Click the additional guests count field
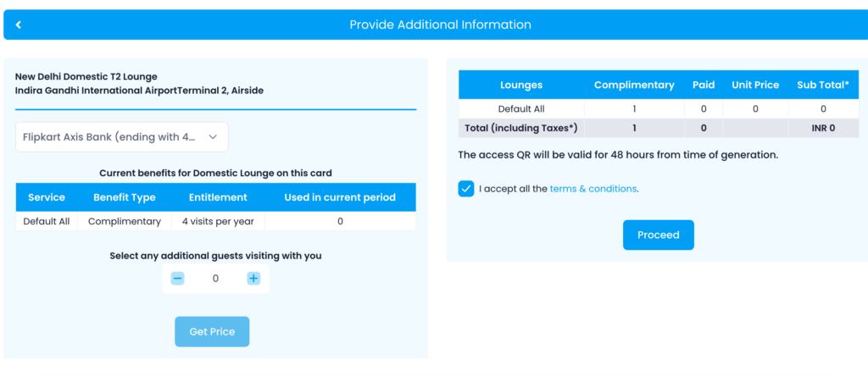 click(215, 279)
